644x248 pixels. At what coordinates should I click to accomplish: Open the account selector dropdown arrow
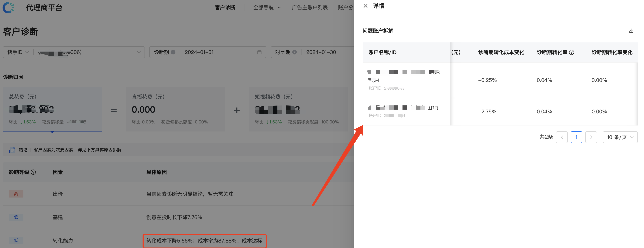pyautogui.click(x=139, y=52)
